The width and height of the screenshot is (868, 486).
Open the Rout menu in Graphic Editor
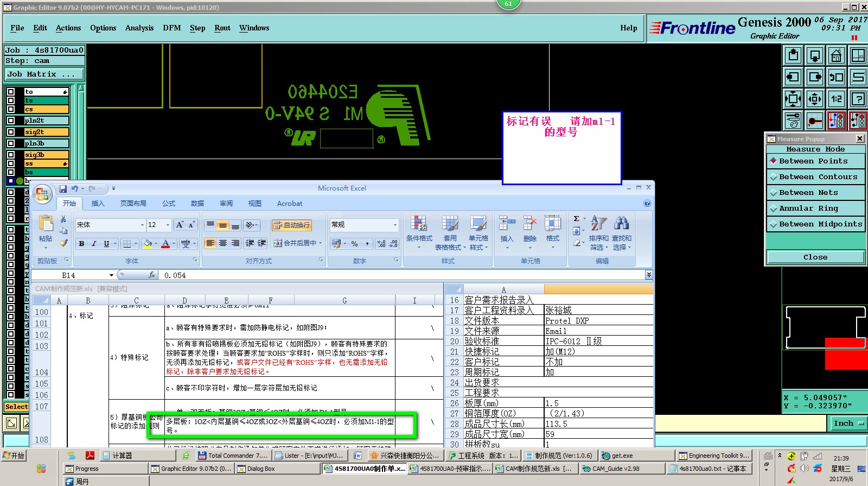(x=222, y=28)
